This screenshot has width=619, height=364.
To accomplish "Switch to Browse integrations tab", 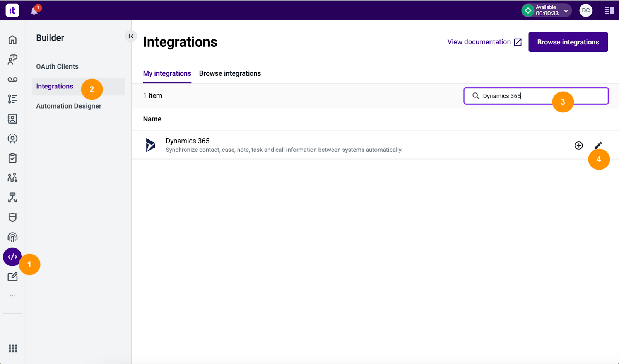I will click(x=230, y=73).
